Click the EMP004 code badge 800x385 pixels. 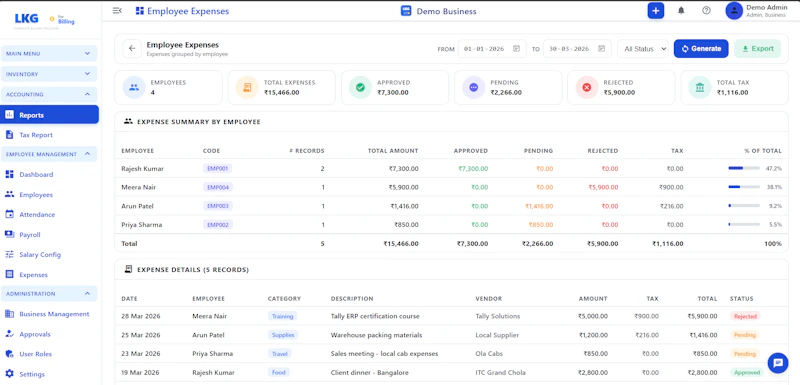click(218, 187)
